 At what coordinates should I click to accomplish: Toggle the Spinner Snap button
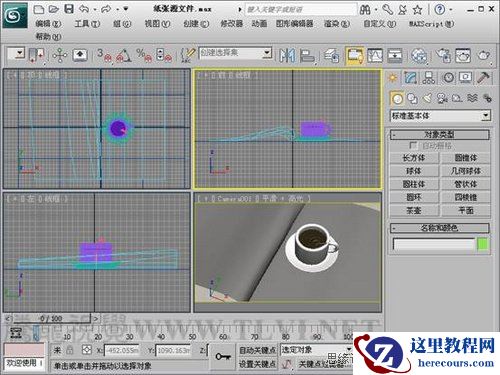pyautogui.click(x=164, y=55)
